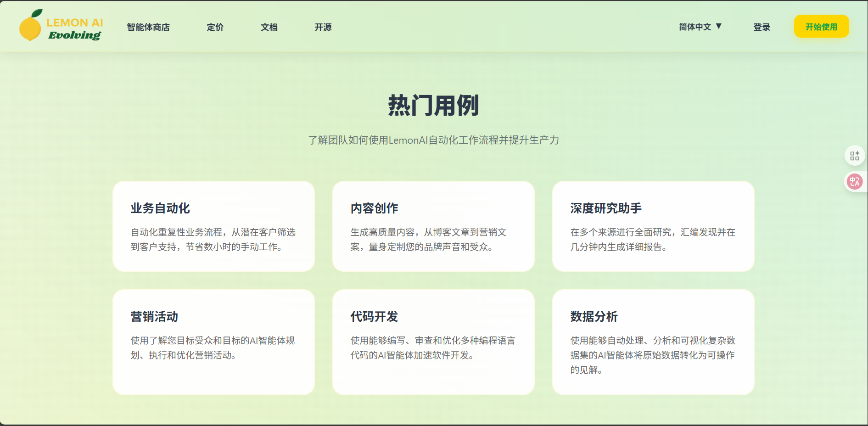Click the lemon logo icon
The image size is (868, 426).
click(31, 26)
